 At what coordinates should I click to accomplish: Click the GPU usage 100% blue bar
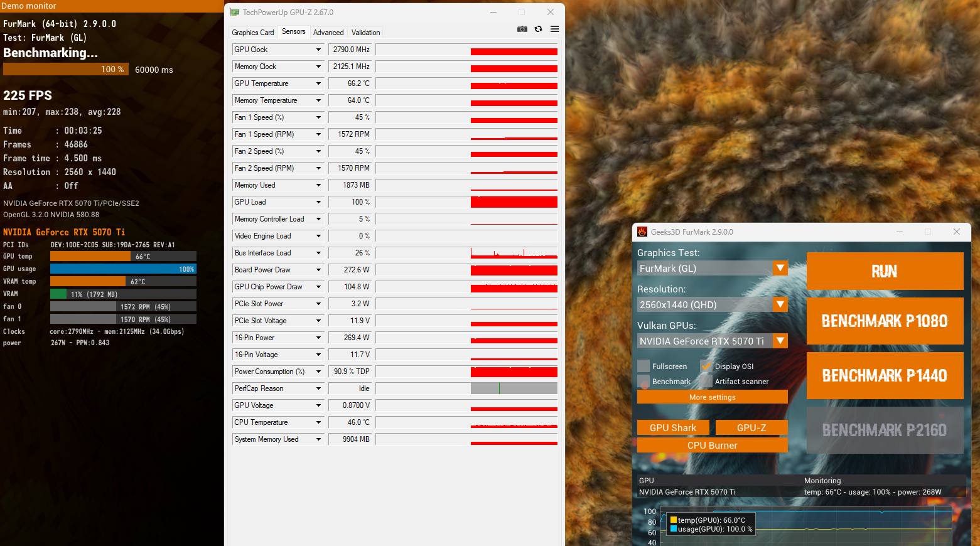coord(123,269)
